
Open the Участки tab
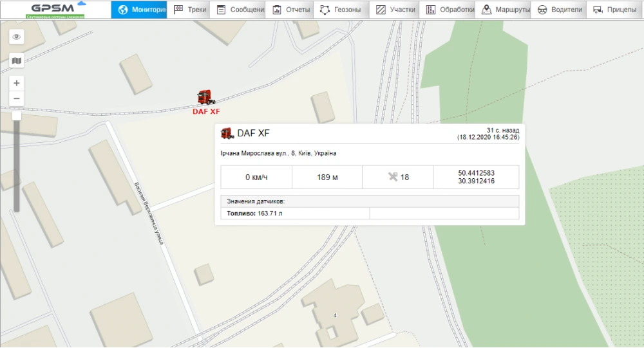click(395, 10)
